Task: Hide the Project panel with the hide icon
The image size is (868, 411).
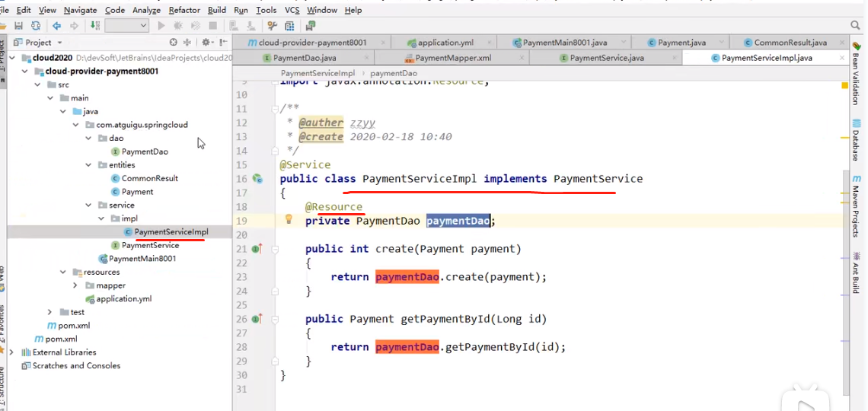Action: tap(223, 42)
